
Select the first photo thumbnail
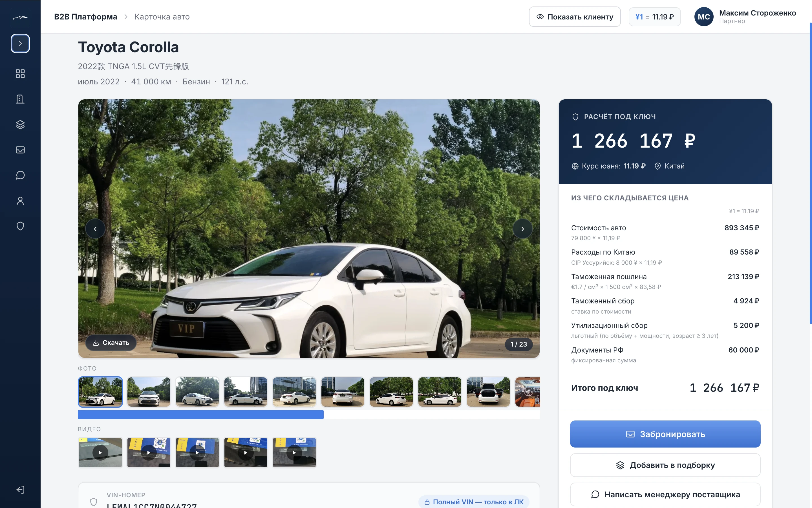100,392
